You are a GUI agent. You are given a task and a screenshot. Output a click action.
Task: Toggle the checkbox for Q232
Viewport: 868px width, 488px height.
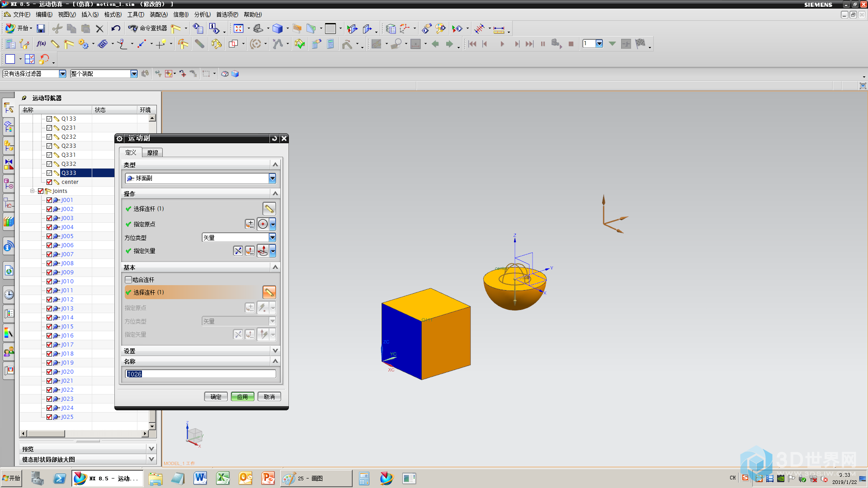[49, 137]
